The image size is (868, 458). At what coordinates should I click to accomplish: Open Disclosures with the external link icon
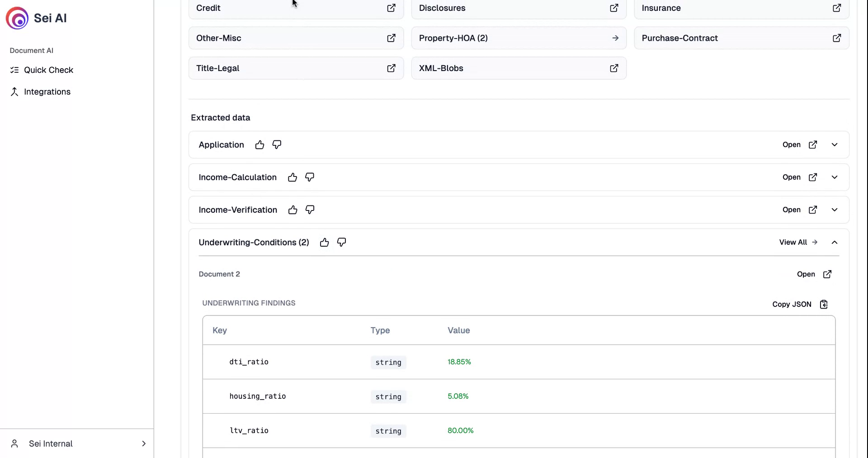[x=613, y=8]
